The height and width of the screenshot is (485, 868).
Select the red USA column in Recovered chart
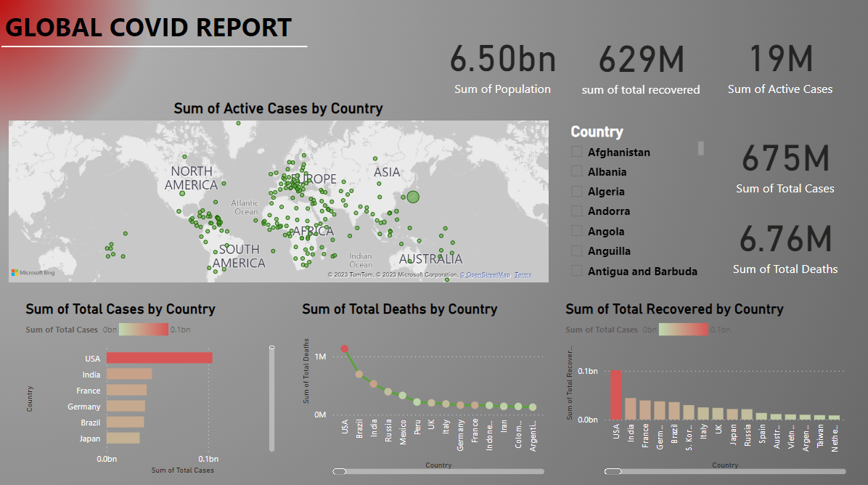click(x=616, y=394)
